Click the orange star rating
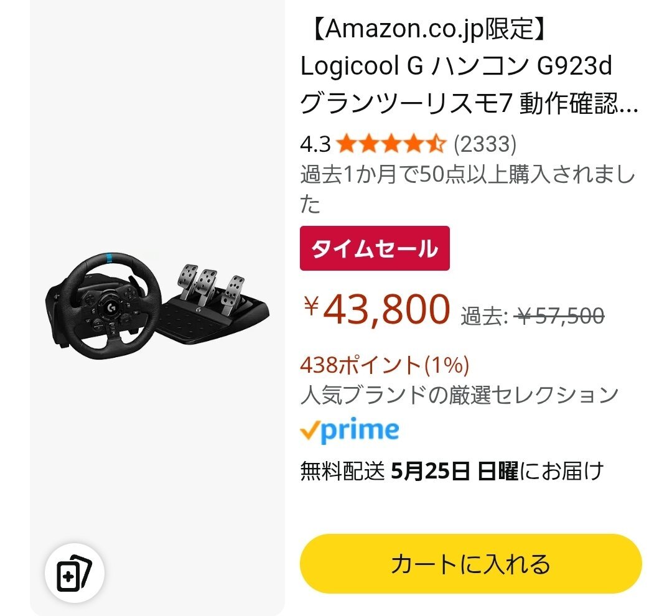This screenshot has height=616, width=672. coord(391,144)
